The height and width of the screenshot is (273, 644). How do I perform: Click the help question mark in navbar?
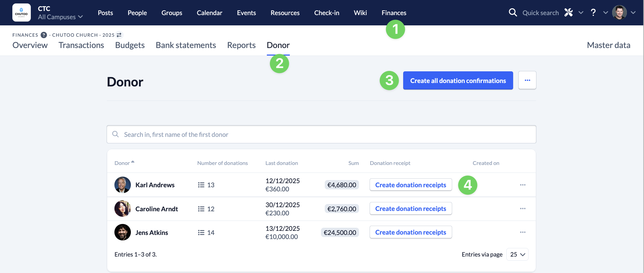pyautogui.click(x=593, y=13)
